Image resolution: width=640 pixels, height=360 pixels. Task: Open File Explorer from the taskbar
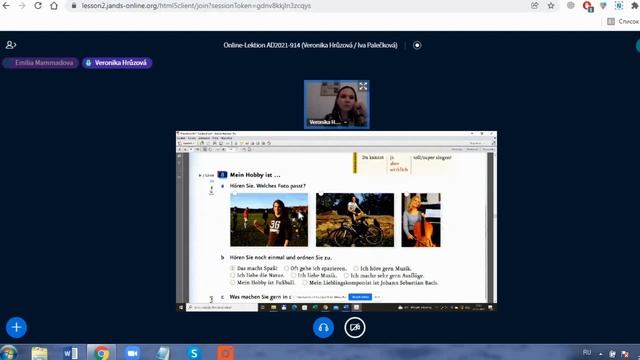[40, 353]
